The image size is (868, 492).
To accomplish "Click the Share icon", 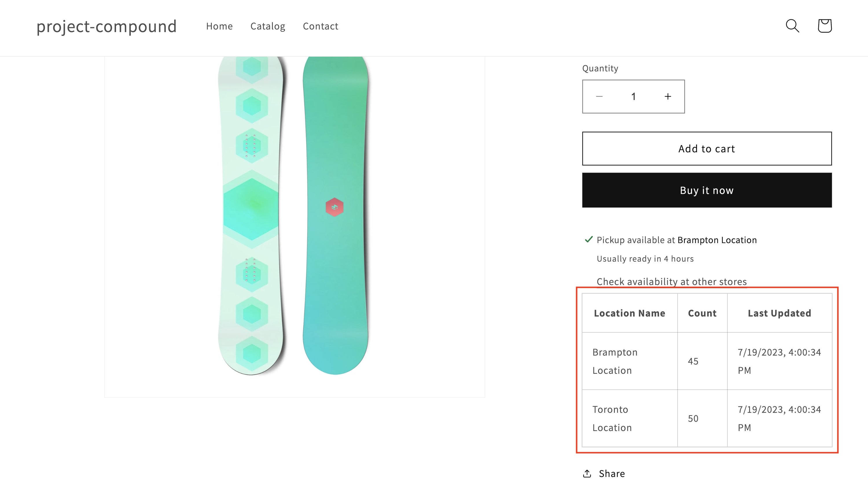I will point(587,473).
